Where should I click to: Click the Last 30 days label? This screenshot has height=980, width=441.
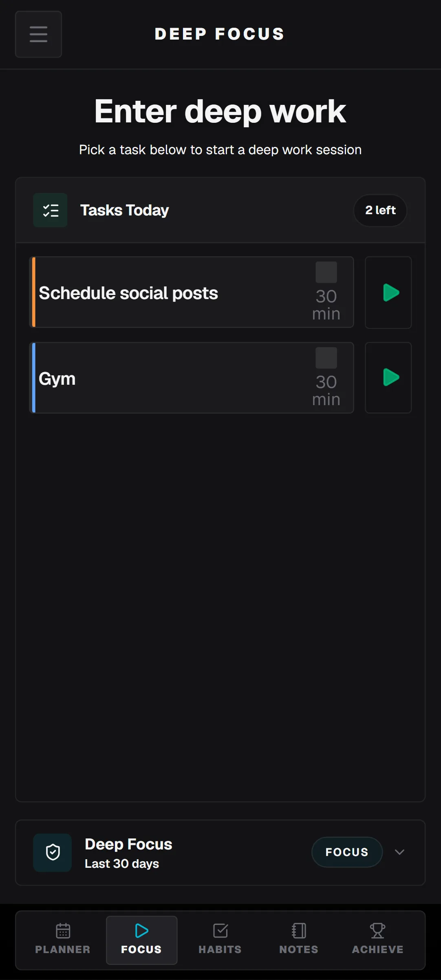pos(122,864)
